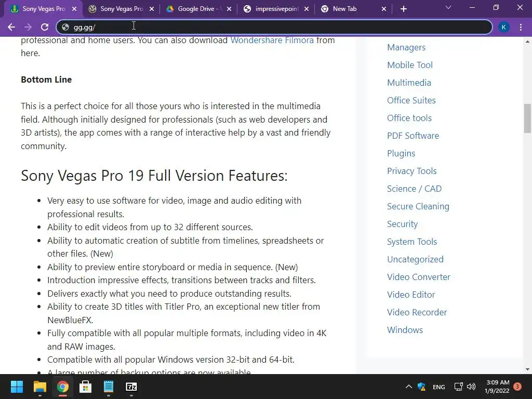Reload the page with the refresh icon
The width and height of the screenshot is (532, 399).
45,27
